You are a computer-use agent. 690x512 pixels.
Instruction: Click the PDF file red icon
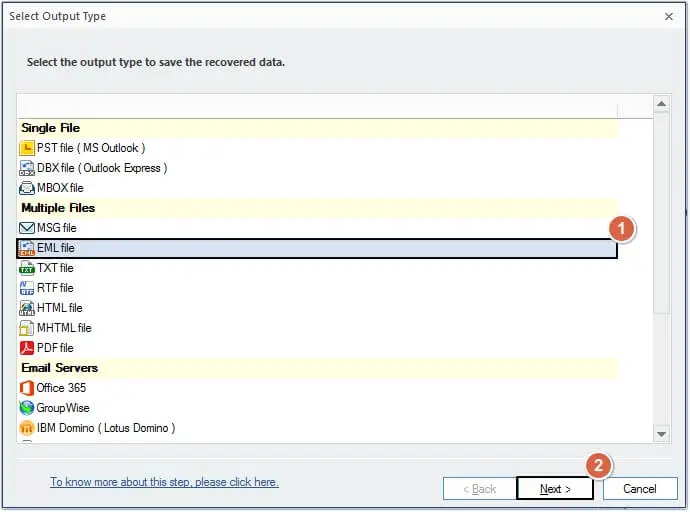point(27,348)
